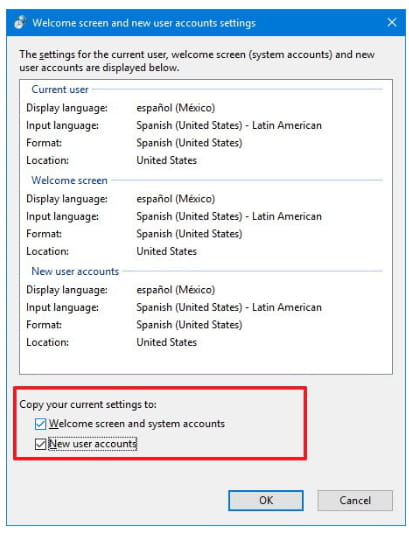This screenshot has height=533, width=409.
Task: Click Welcome screen Location United States
Action: tap(167, 252)
